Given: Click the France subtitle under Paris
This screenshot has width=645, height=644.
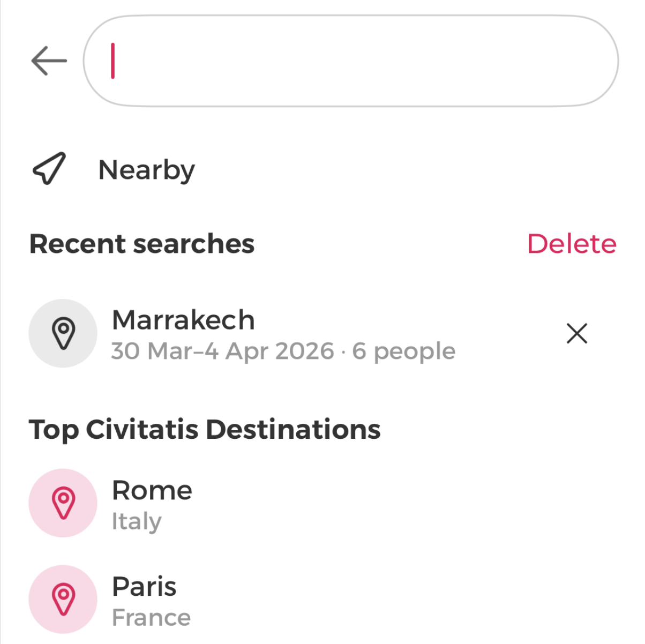Looking at the screenshot, I should pos(151,617).
